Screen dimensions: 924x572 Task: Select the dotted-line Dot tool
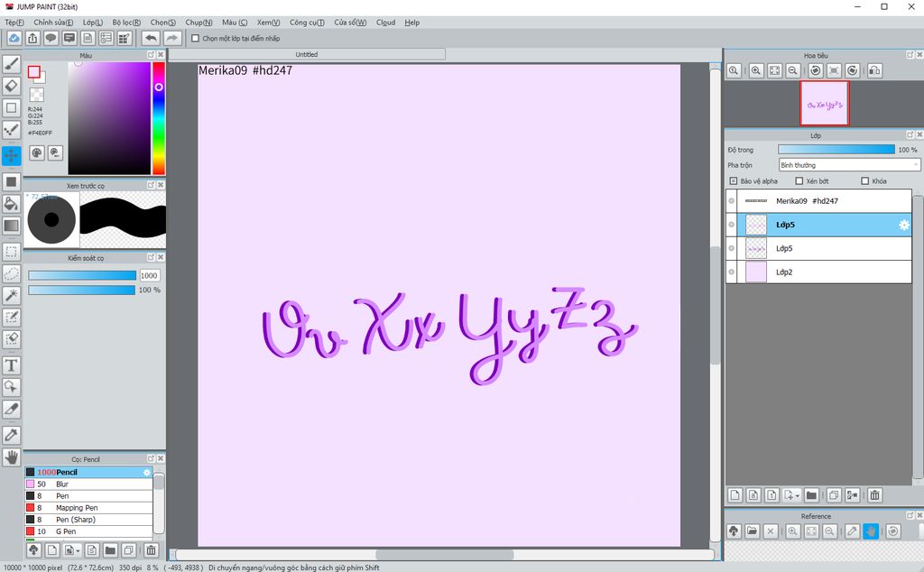[11, 130]
